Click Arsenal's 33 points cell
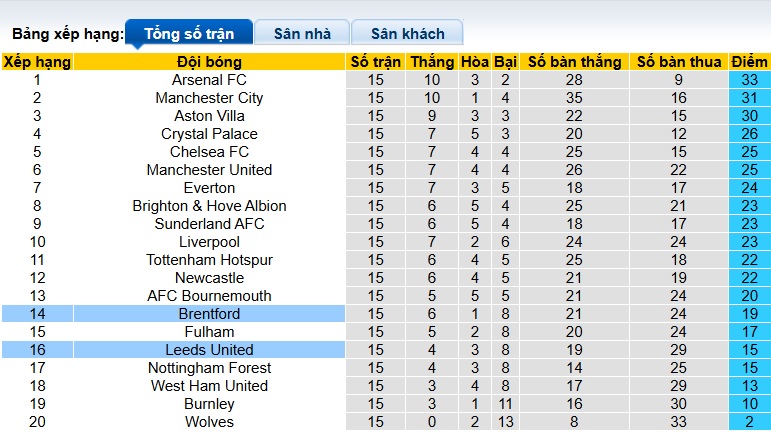The image size is (771, 432). [749, 80]
